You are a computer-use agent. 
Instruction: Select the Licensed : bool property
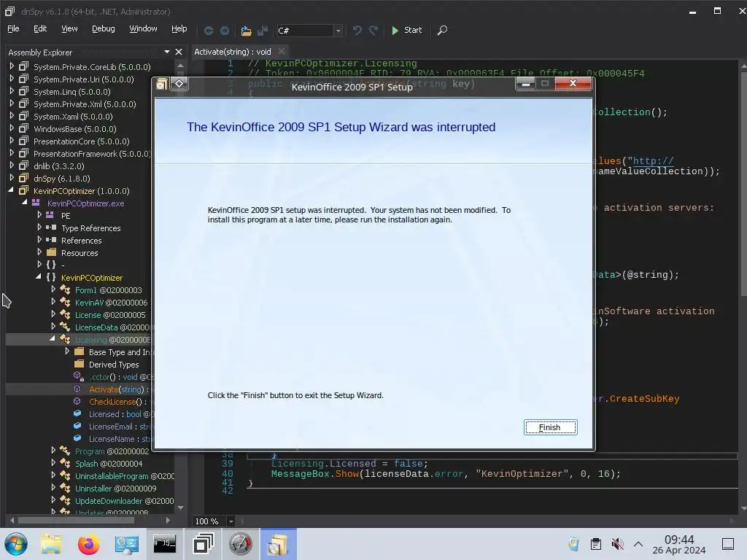[x=119, y=414]
